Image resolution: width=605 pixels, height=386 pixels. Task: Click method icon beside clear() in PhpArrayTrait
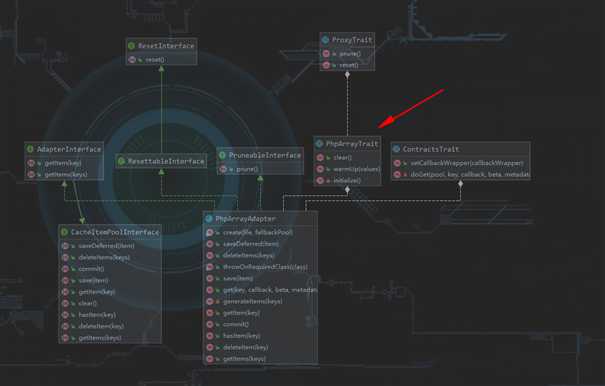[320, 157]
